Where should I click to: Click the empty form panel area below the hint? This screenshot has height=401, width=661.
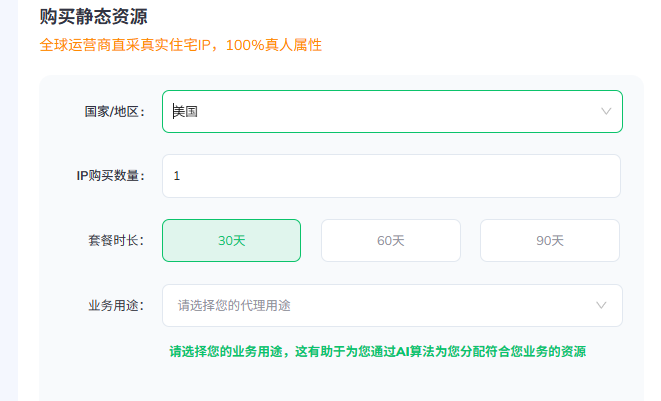point(341,382)
